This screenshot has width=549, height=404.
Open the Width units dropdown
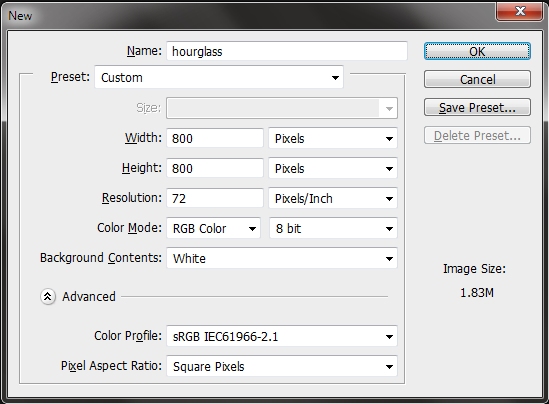click(x=333, y=138)
